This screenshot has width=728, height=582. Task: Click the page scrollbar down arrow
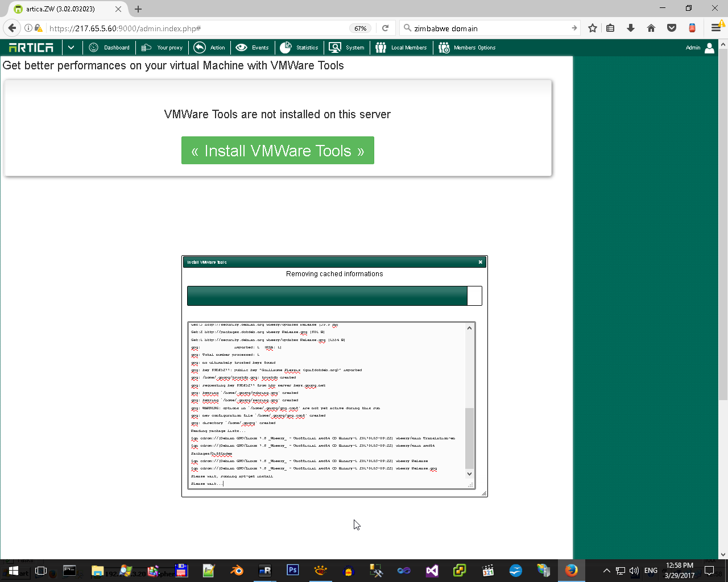[x=723, y=555]
